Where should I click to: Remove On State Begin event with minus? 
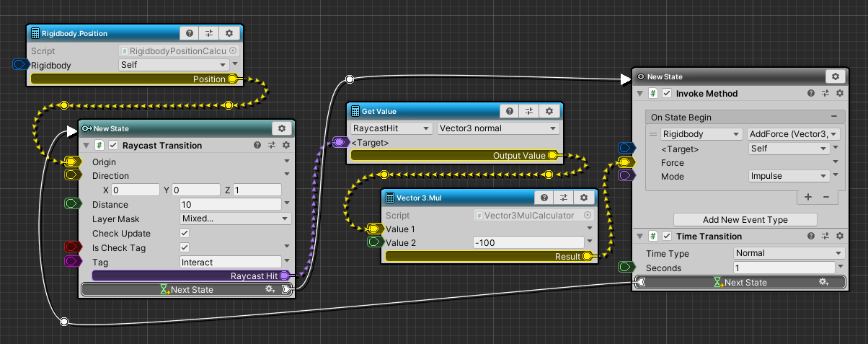tap(833, 117)
